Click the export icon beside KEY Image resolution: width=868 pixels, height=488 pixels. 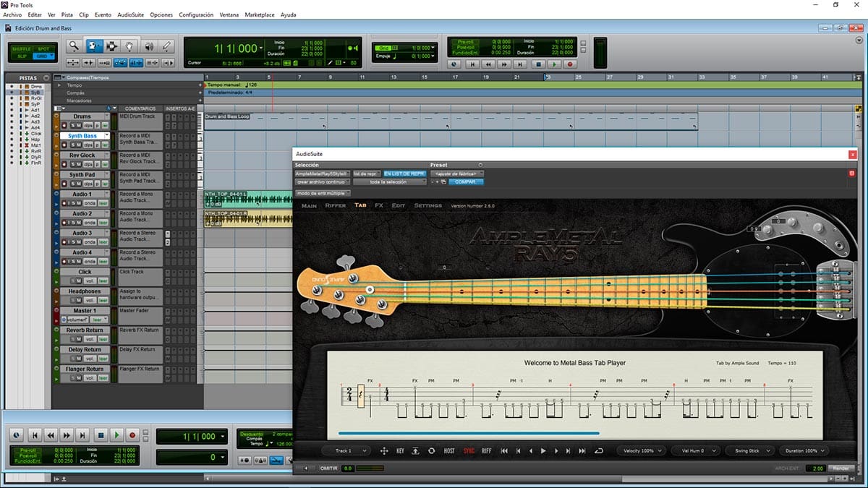tap(416, 451)
